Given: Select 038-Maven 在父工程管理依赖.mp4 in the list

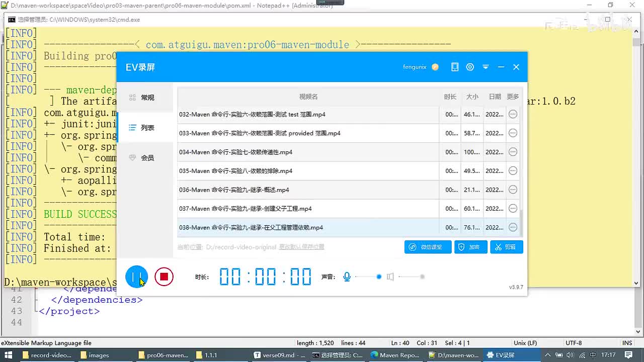Looking at the screenshot, I should click(x=349, y=227).
